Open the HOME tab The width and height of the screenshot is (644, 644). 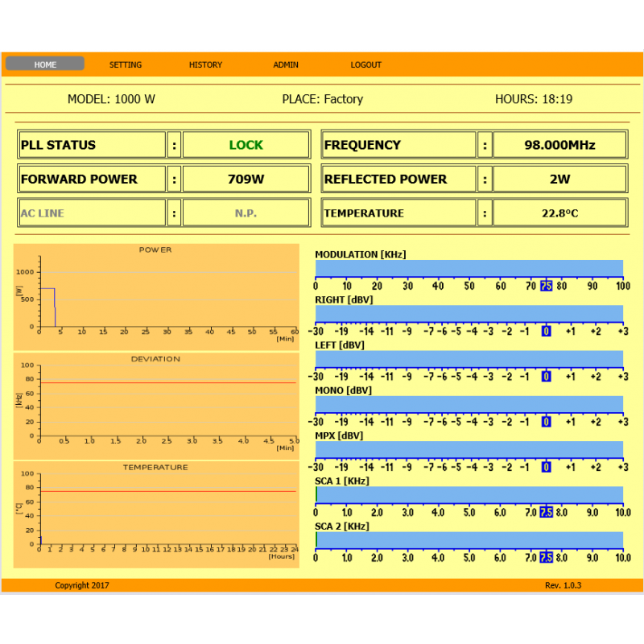[45, 64]
